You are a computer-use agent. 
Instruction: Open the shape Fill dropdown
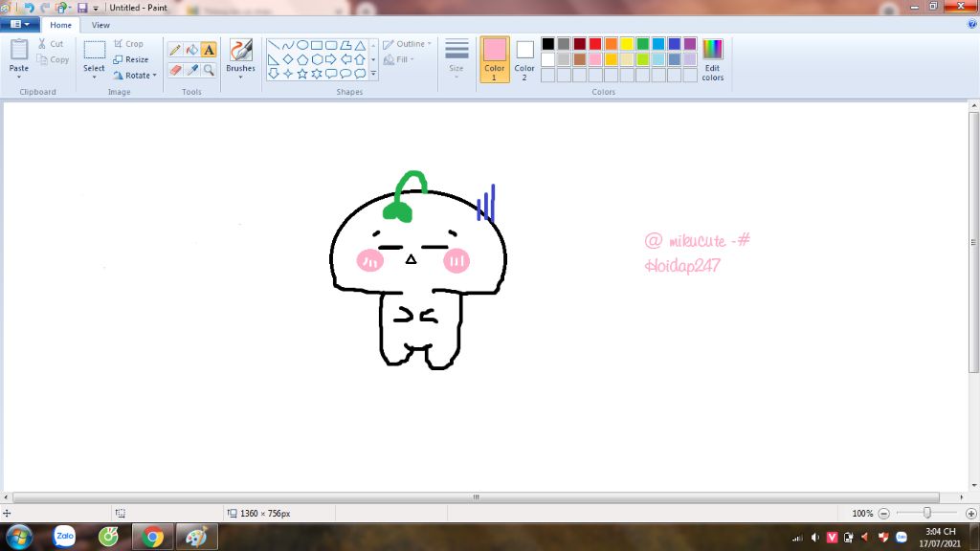tap(399, 59)
